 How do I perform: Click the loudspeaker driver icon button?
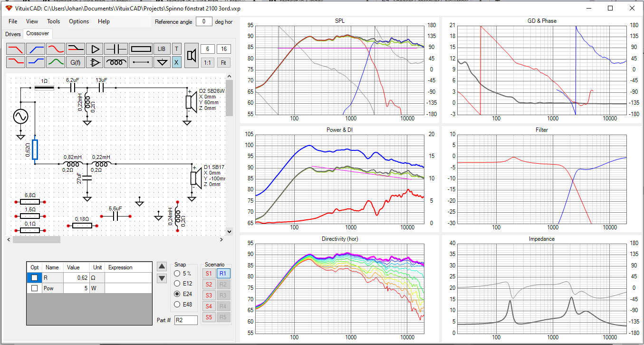point(191,55)
